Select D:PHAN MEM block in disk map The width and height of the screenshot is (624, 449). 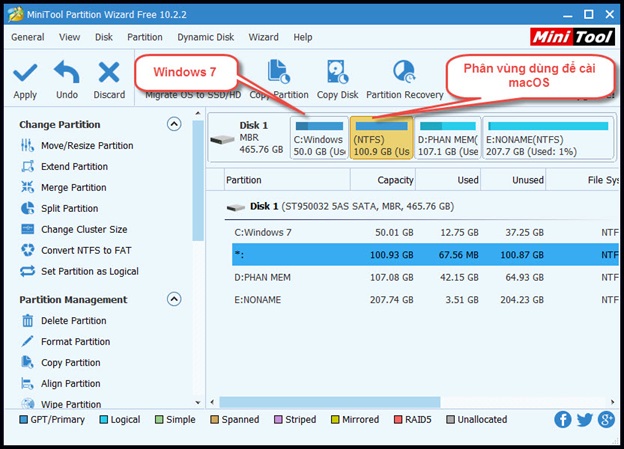(448, 138)
